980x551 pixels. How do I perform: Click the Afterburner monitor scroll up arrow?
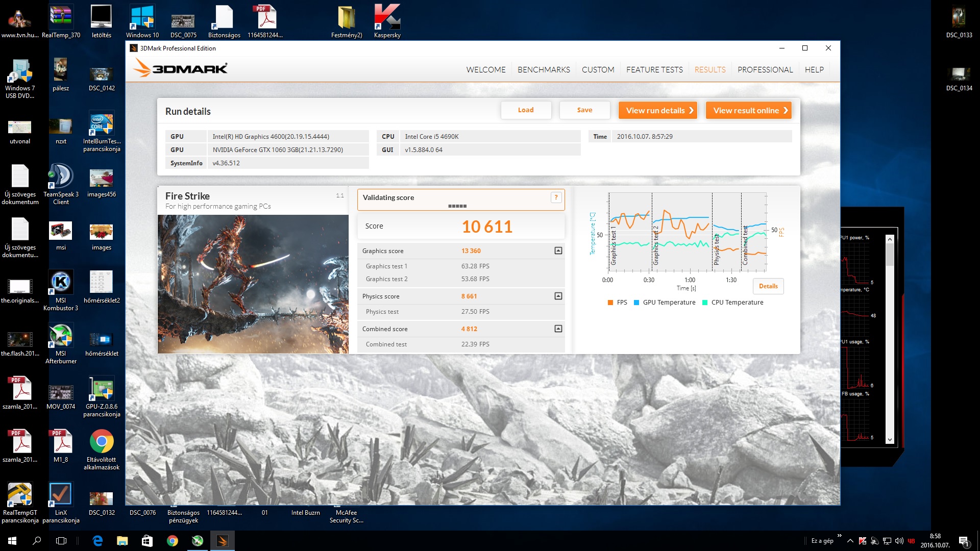(x=890, y=239)
